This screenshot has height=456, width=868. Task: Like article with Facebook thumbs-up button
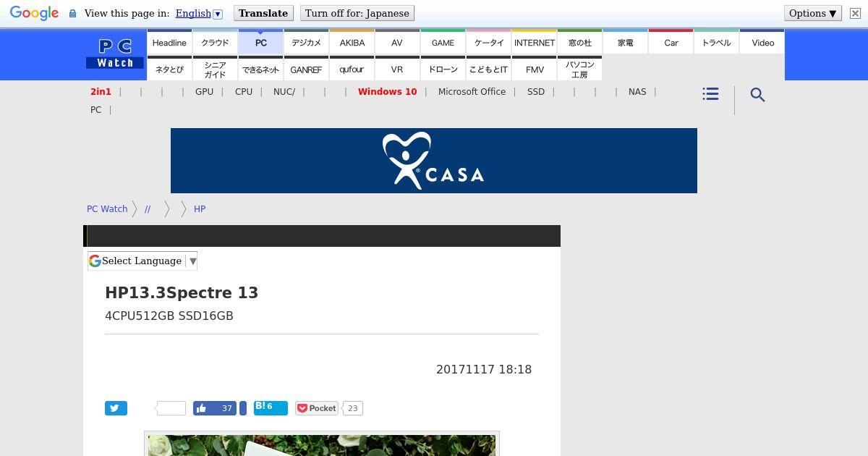(x=215, y=408)
